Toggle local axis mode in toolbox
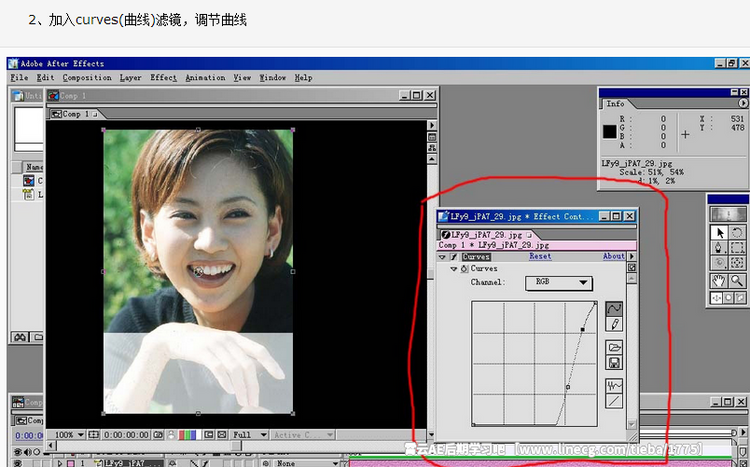Viewport: 750px width, 467px height. pyautogui.click(x=716, y=298)
